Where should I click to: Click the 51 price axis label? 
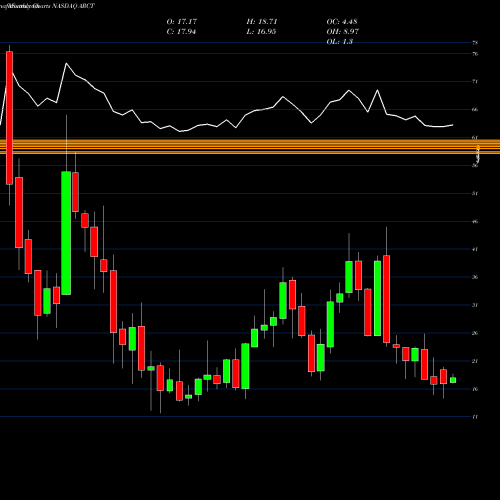(x=475, y=193)
